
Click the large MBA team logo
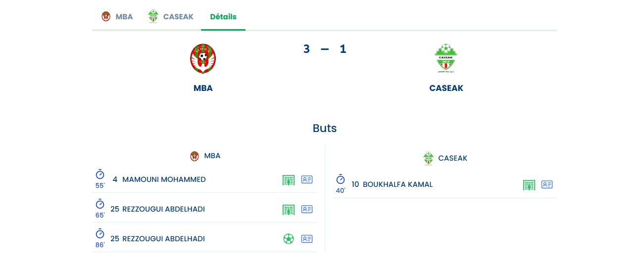pos(203,59)
